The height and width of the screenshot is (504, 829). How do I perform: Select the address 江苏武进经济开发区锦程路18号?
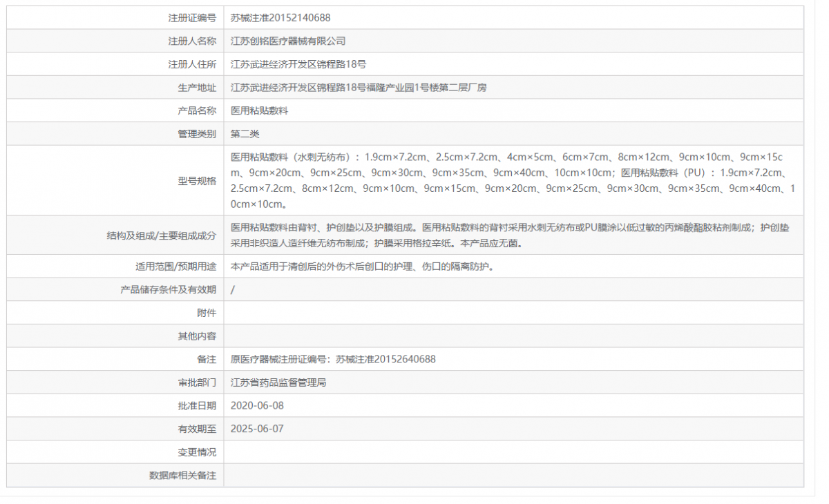pos(298,64)
